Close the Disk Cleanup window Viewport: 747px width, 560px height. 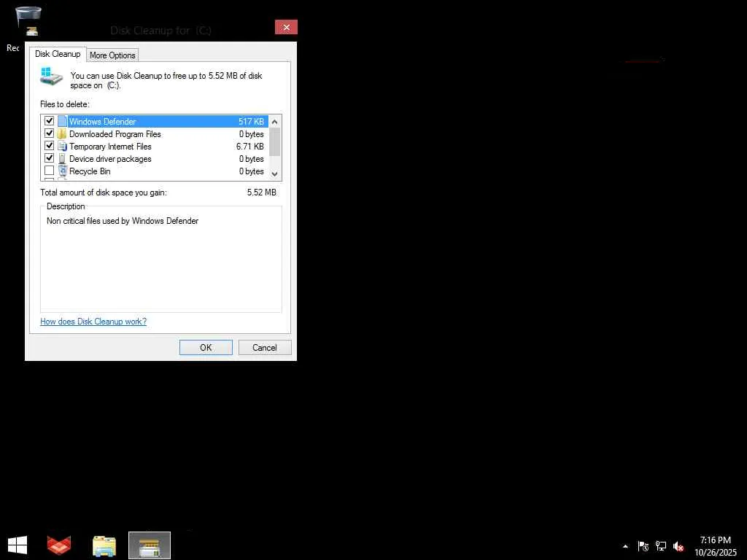(286, 27)
